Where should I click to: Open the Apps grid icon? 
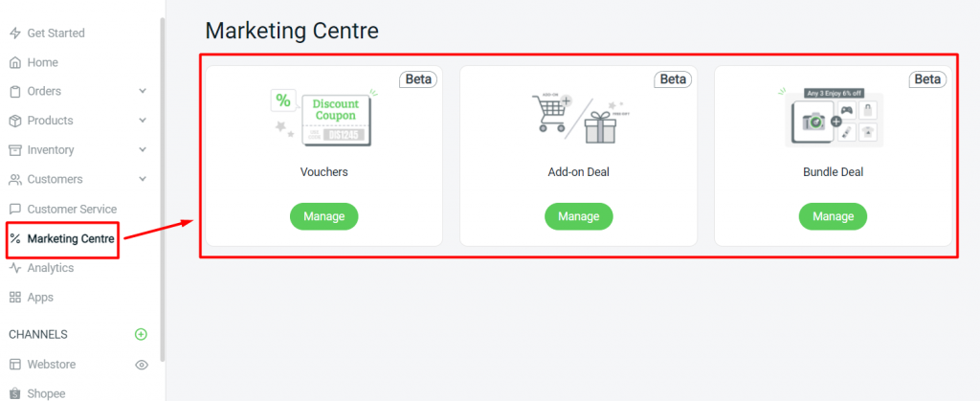pos(15,298)
